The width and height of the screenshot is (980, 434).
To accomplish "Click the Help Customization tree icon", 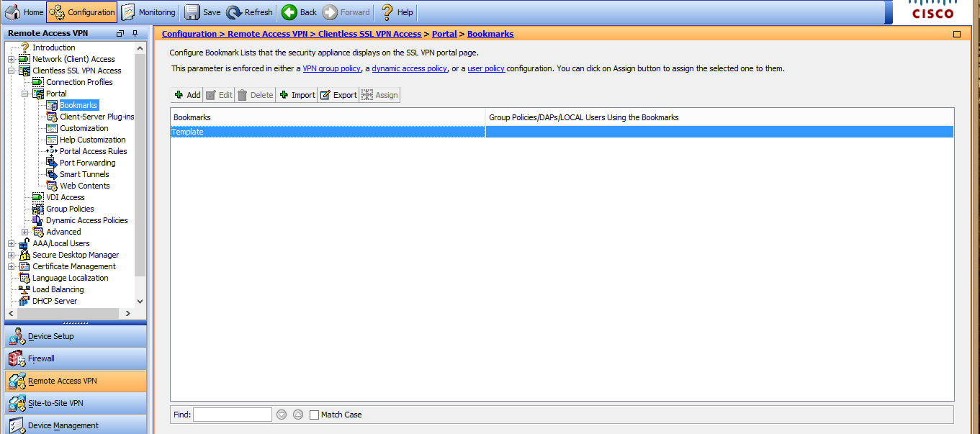I will (52, 140).
